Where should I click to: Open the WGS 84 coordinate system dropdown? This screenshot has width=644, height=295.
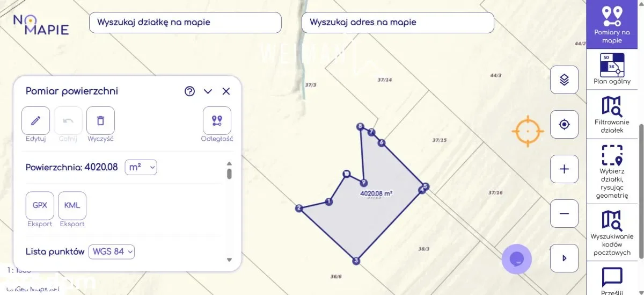click(111, 251)
